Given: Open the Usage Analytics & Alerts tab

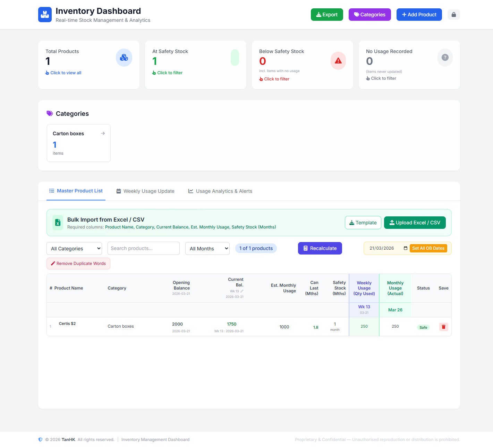Looking at the screenshot, I should click(x=220, y=191).
